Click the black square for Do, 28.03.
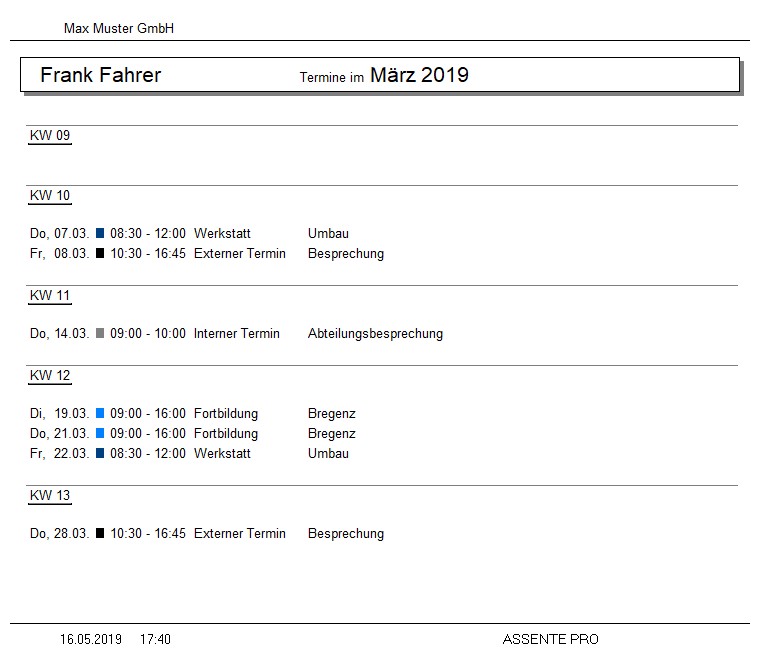Image resolution: width=780 pixels, height=663 pixels. 100,533
